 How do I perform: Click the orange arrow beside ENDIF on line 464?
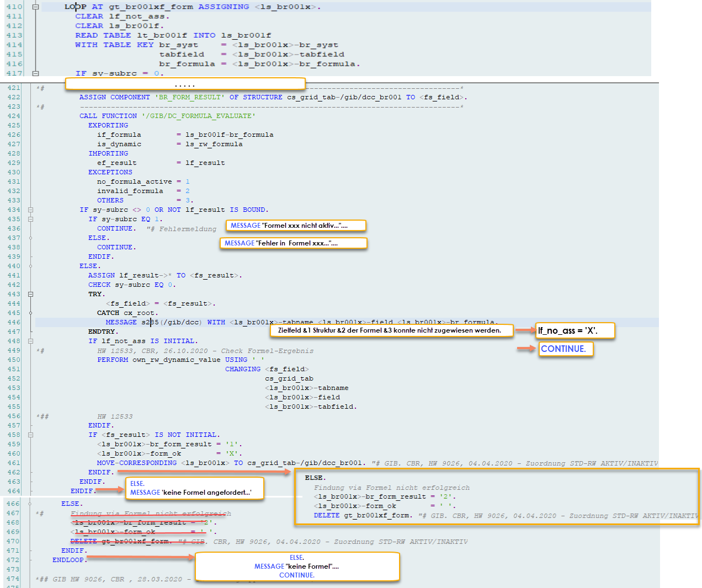[110, 490]
